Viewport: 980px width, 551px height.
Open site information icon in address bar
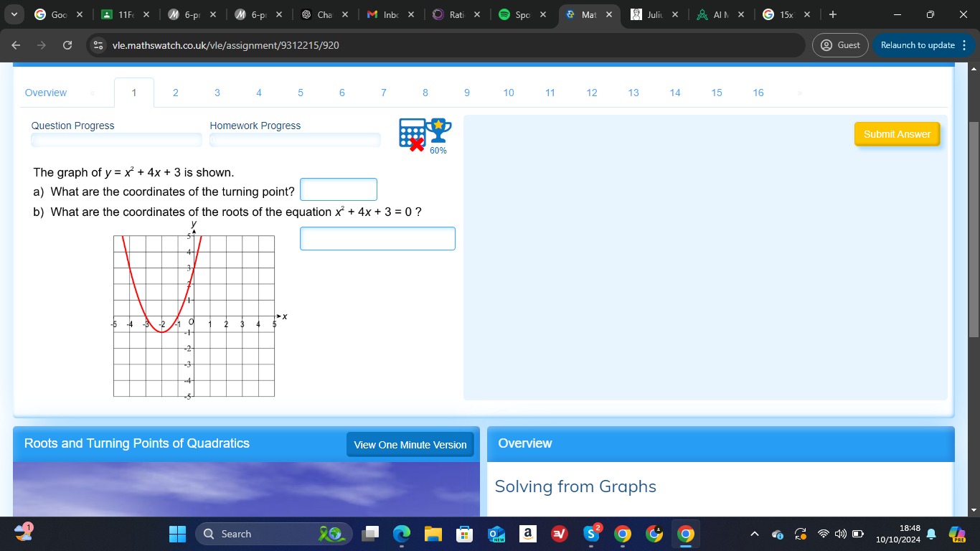(x=98, y=45)
